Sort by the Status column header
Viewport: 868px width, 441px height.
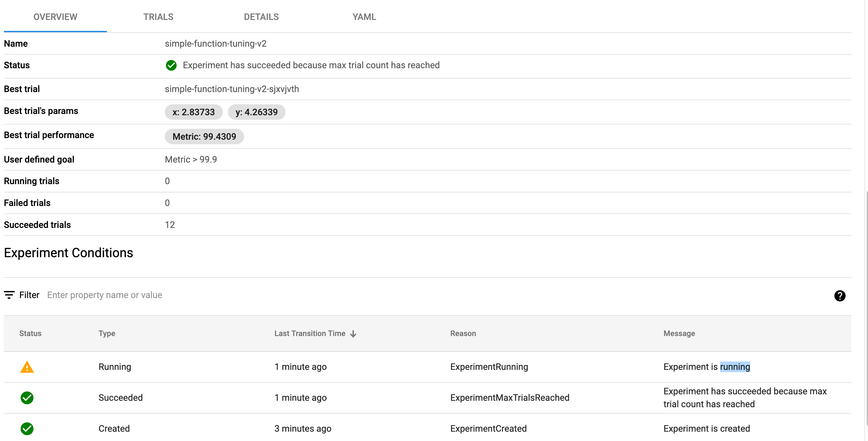(30, 333)
